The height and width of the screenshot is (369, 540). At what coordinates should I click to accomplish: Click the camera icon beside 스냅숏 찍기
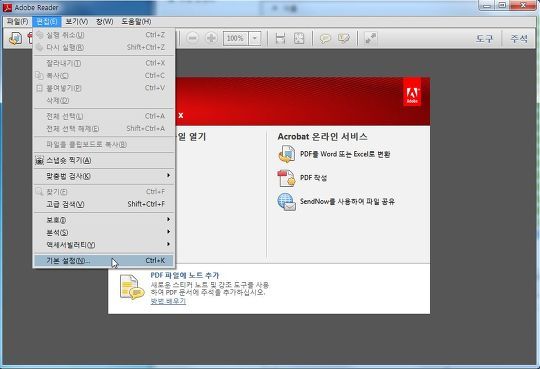40,161
